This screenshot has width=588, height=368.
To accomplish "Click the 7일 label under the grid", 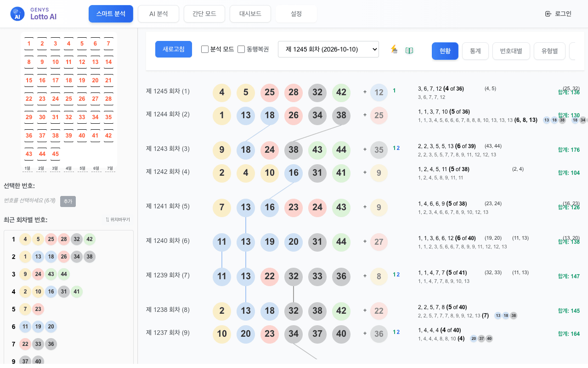I will point(109,168).
